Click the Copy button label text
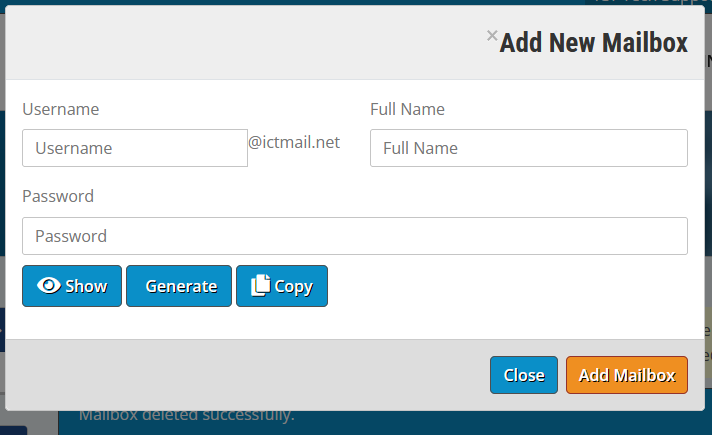The width and height of the screenshot is (712, 435). (x=294, y=287)
